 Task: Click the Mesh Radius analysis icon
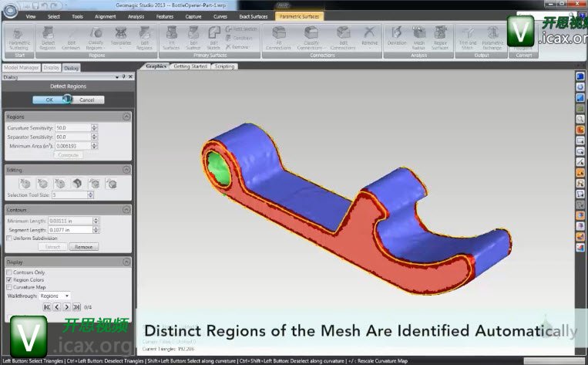418,39
